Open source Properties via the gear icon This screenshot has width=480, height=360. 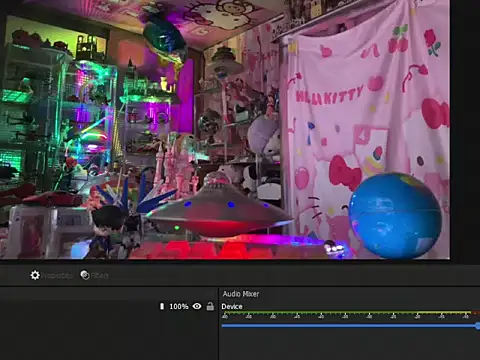tap(35, 275)
